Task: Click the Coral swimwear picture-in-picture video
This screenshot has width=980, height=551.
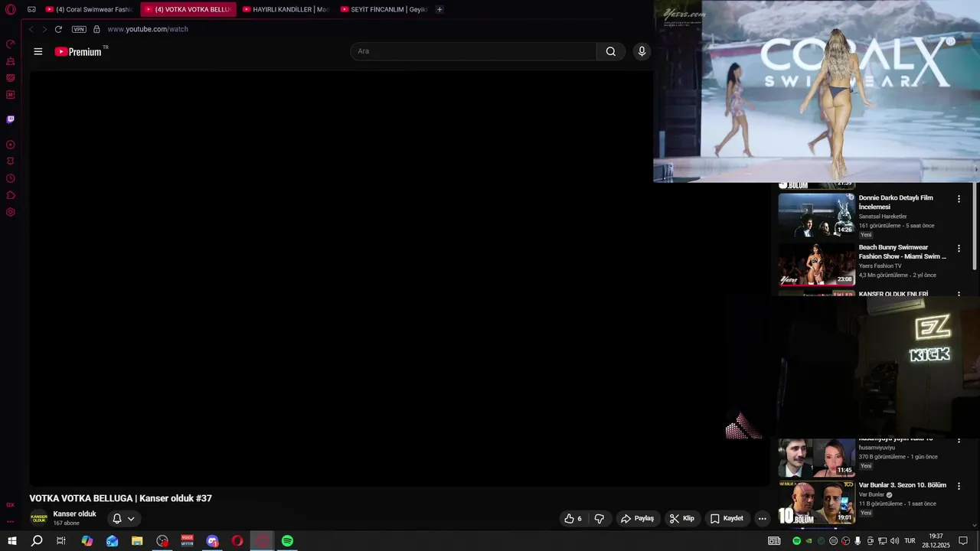Action: 816,91
